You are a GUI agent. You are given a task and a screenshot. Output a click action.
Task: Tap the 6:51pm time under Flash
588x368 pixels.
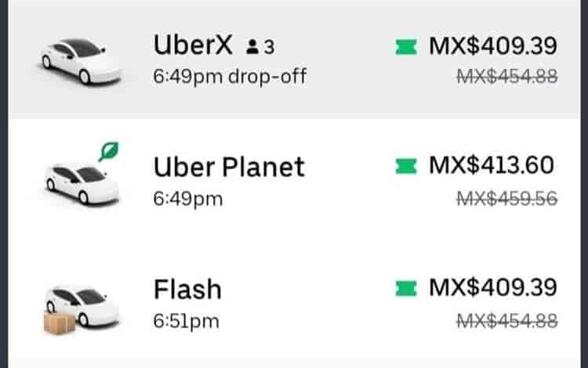187,320
